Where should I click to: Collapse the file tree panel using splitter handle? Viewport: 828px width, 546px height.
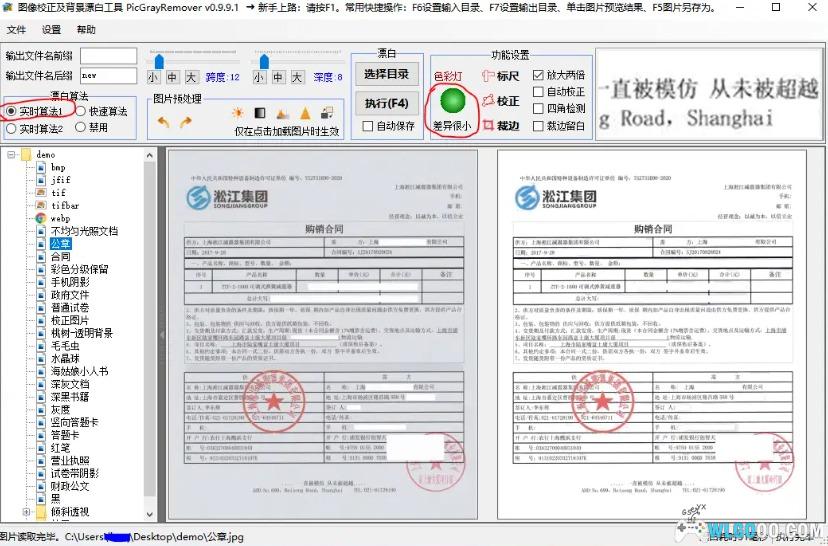tap(162, 334)
